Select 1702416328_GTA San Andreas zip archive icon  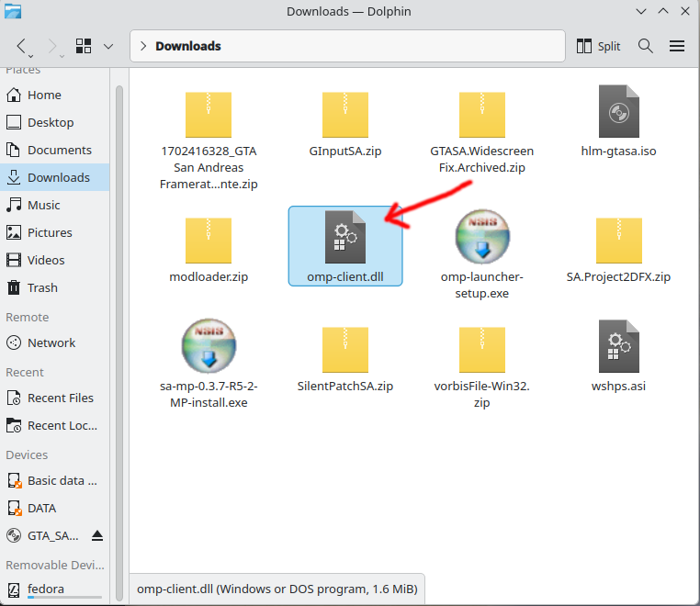point(209,115)
